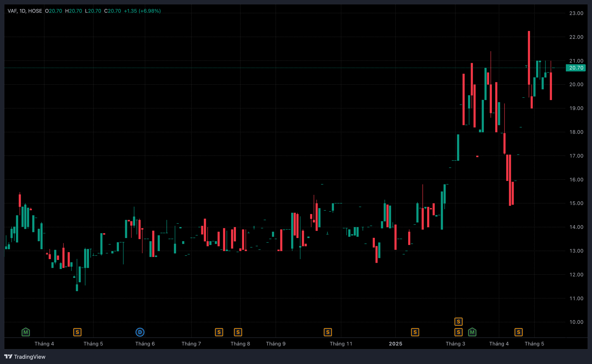The height and width of the screenshot is (364, 592).
Task: Click the +1.35 (+6.98%) change value
Action: tap(142, 11)
